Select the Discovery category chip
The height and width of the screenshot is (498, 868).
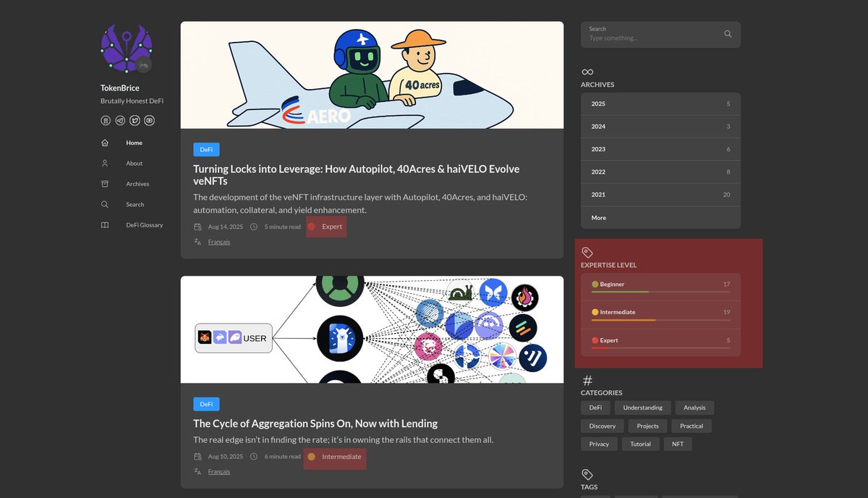coord(603,426)
